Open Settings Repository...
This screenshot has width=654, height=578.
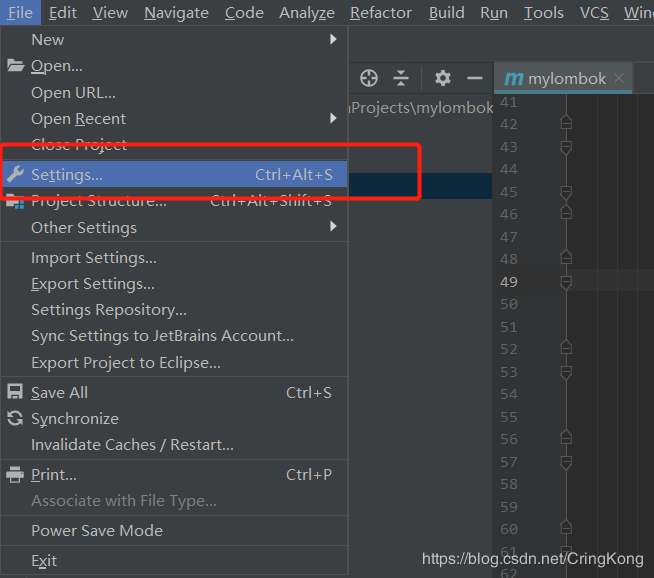tap(174, 310)
